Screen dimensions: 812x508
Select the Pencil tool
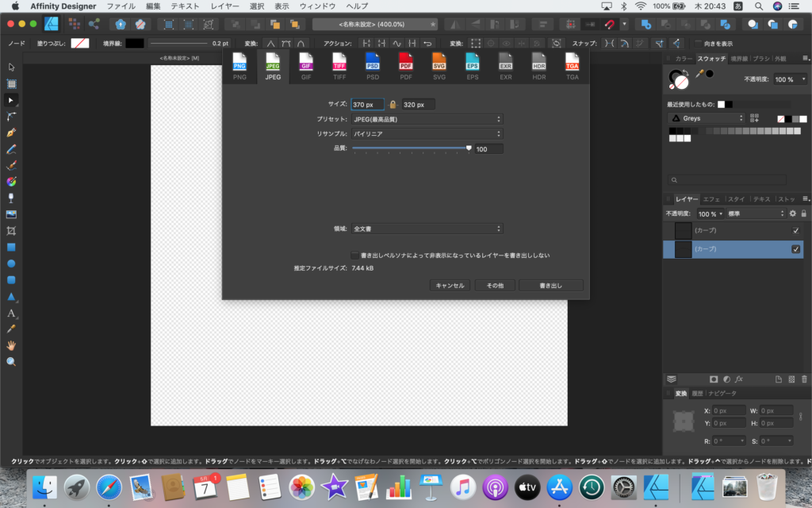(x=11, y=149)
